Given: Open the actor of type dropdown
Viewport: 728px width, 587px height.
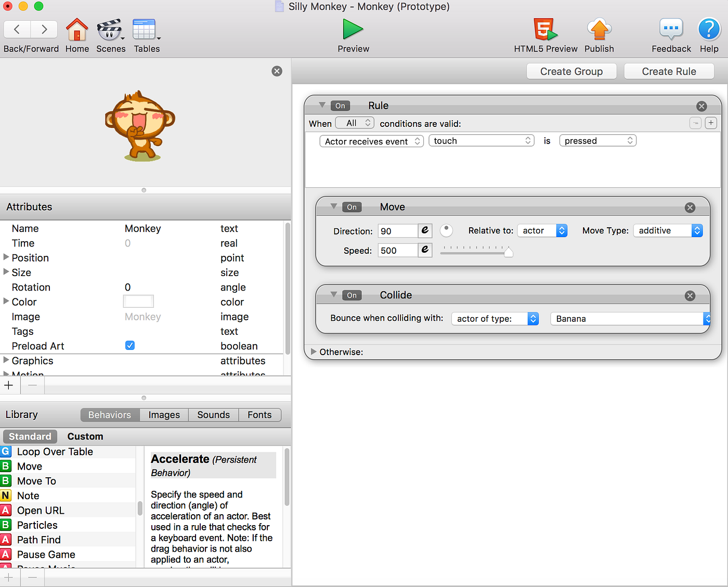Looking at the screenshot, I should (x=495, y=319).
